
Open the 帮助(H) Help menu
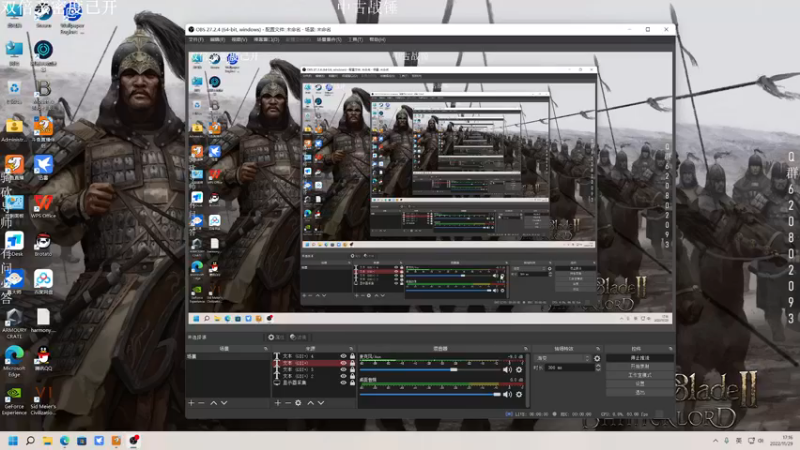click(377, 39)
